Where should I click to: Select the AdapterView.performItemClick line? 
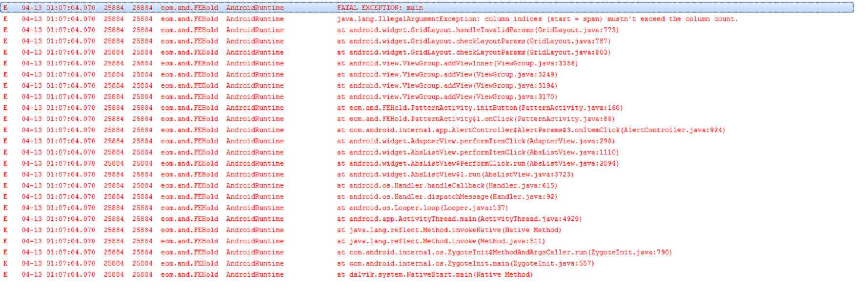pos(475,141)
